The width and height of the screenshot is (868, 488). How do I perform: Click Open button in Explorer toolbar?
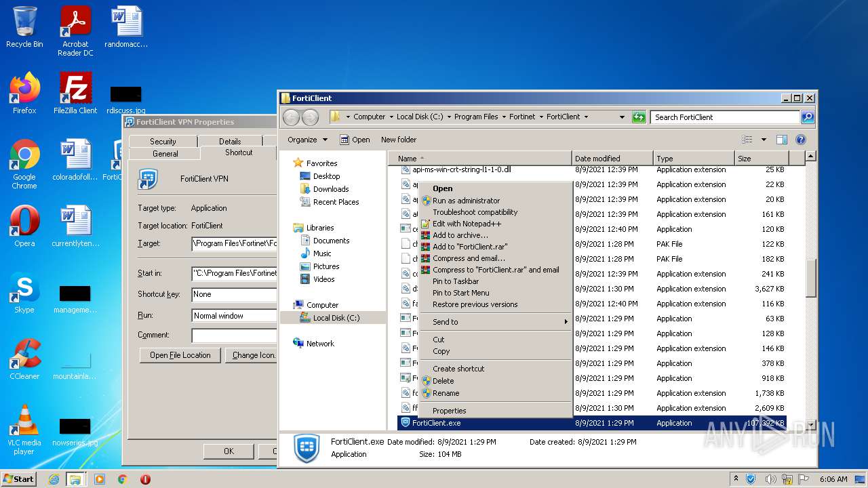coord(355,140)
